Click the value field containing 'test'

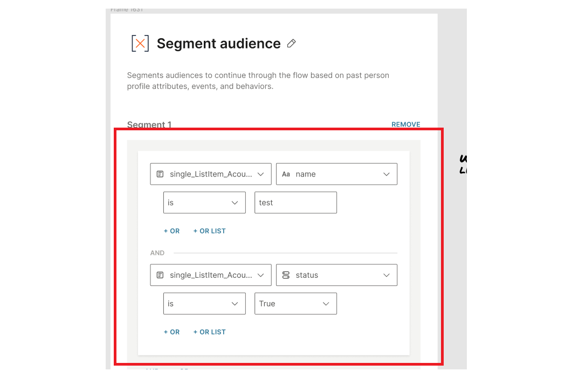pyautogui.click(x=295, y=203)
